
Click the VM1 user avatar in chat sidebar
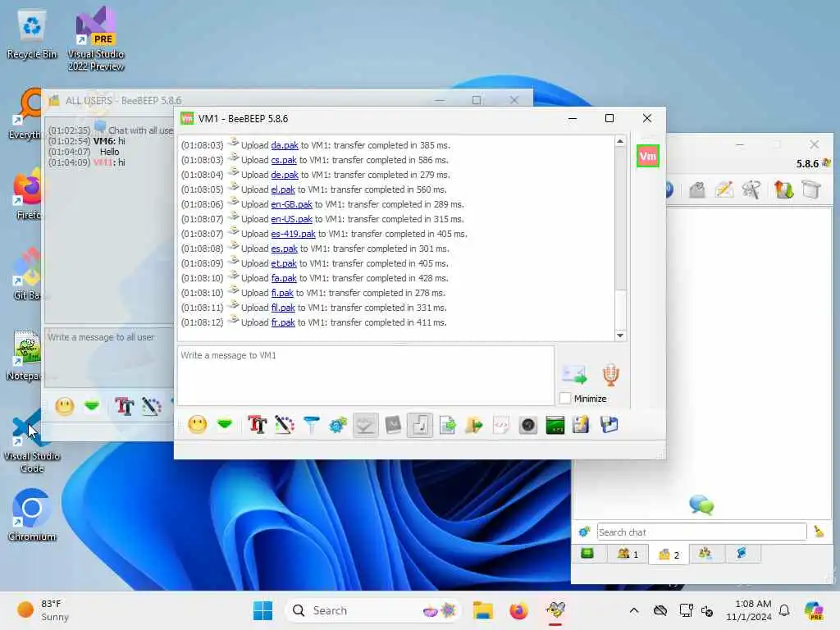coord(648,156)
